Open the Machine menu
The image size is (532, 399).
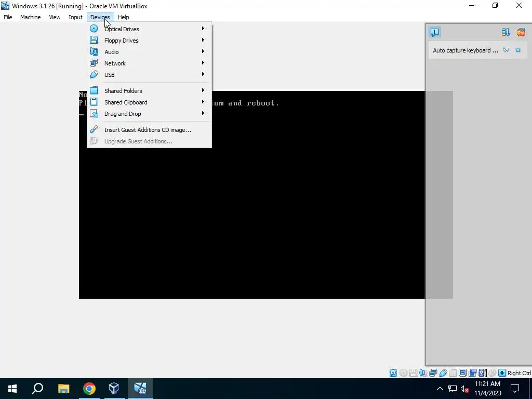(30, 17)
